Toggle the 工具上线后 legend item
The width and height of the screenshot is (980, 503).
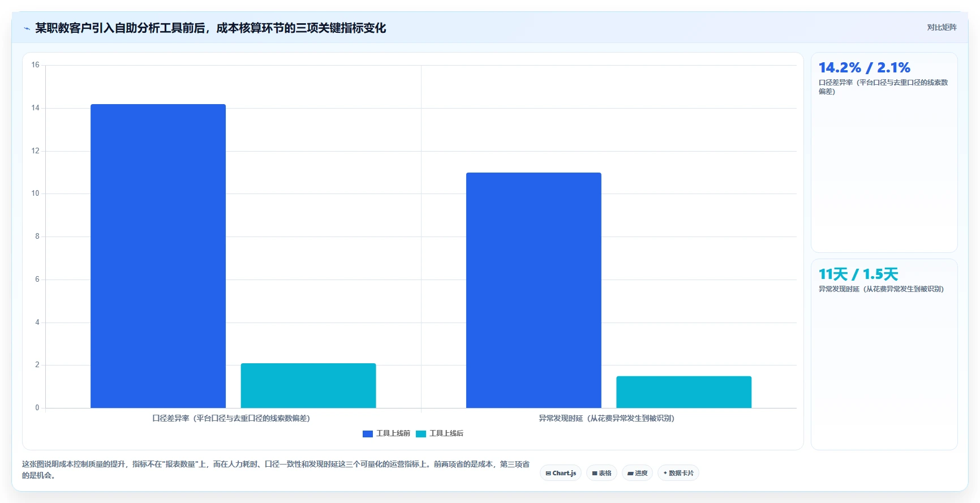coord(440,433)
